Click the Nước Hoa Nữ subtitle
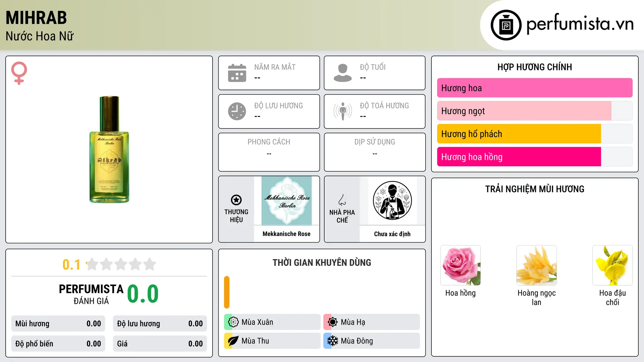Screen dimensions: 644x362 [40, 36]
